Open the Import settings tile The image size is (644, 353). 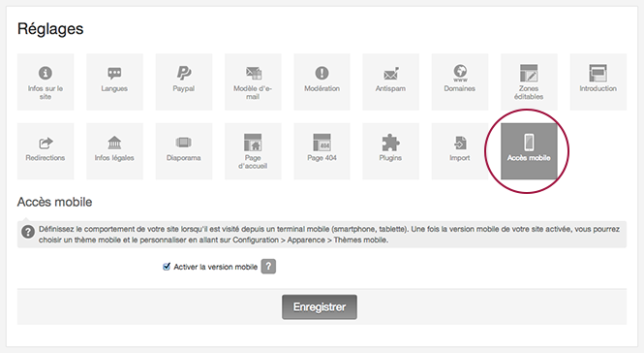pyautogui.click(x=460, y=151)
